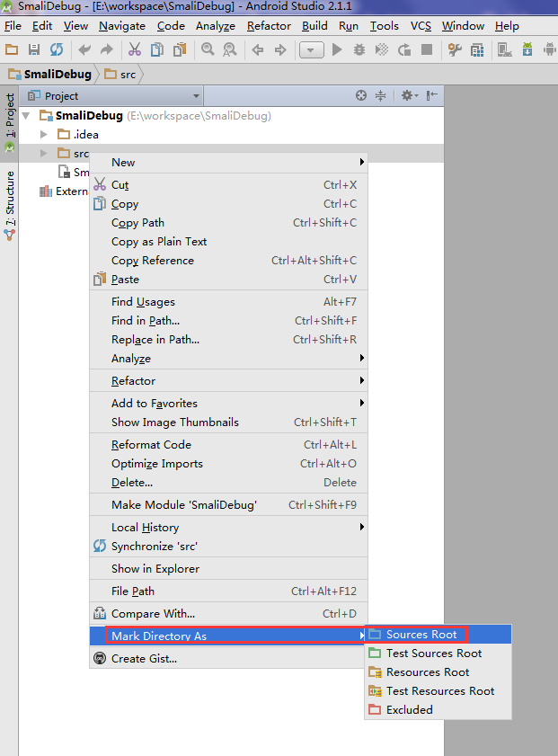The image size is (558, 756).
Task: Select Resources Root in submenu
Action: click(438, 672)
